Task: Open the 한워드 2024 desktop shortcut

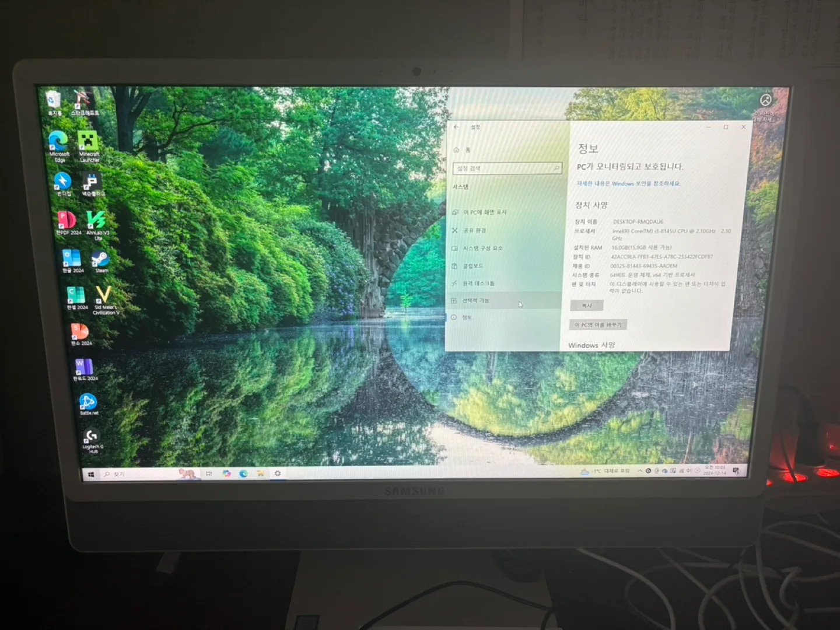Action: pyautogui.click(x=85, y=369)
